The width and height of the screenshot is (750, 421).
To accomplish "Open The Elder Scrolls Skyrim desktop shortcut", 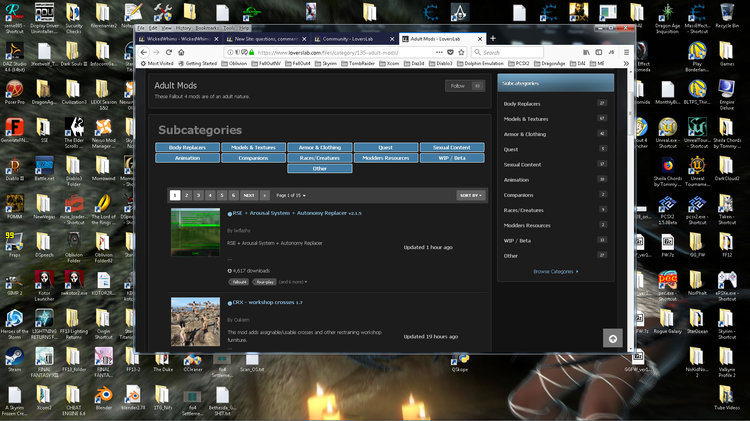I will coord(74,133).
